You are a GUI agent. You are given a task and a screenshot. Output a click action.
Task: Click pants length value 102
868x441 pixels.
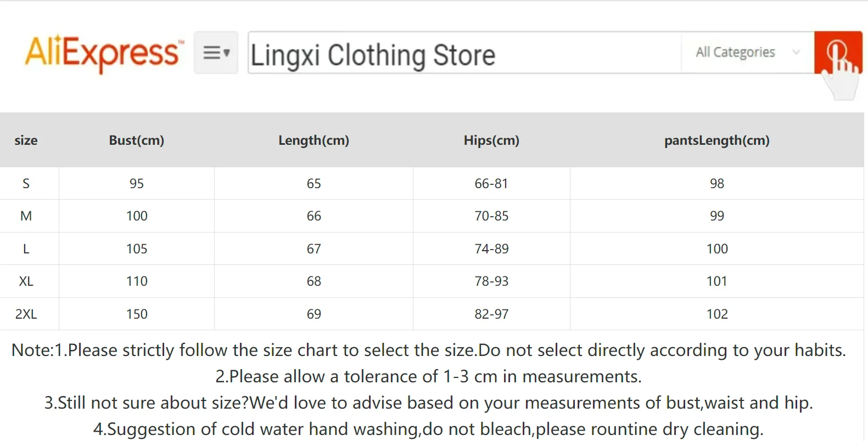pos(717,314)
